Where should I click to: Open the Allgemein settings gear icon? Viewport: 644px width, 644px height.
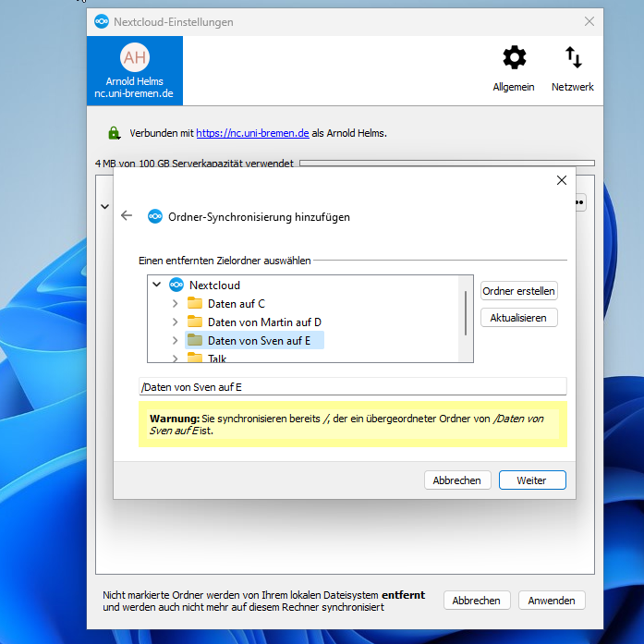point(514,58)
